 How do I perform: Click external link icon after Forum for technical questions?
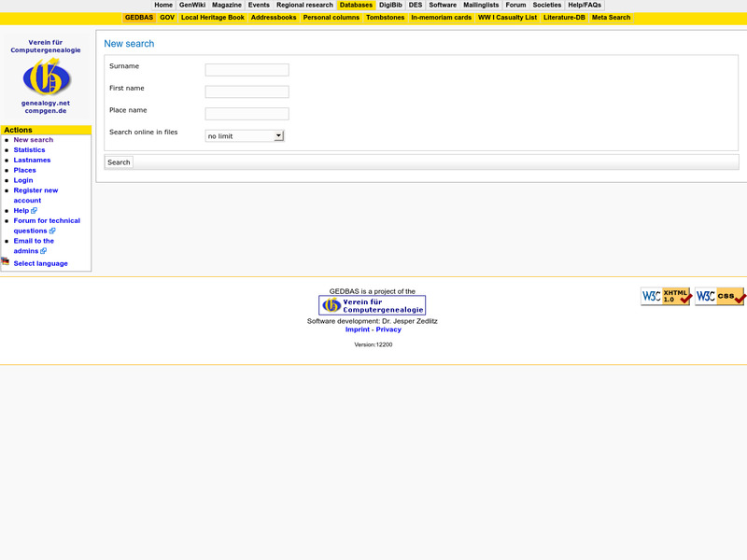pyautogui.click(x=52, y=231)
